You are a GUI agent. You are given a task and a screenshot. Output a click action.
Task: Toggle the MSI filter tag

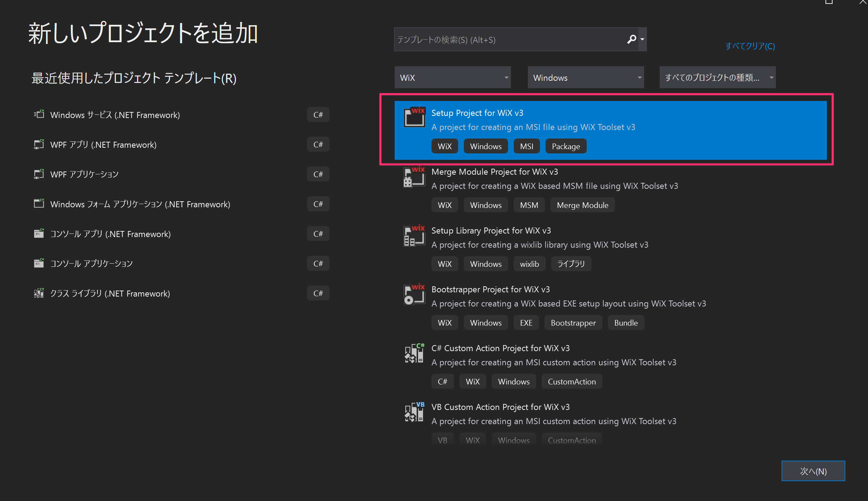[526, 146]
